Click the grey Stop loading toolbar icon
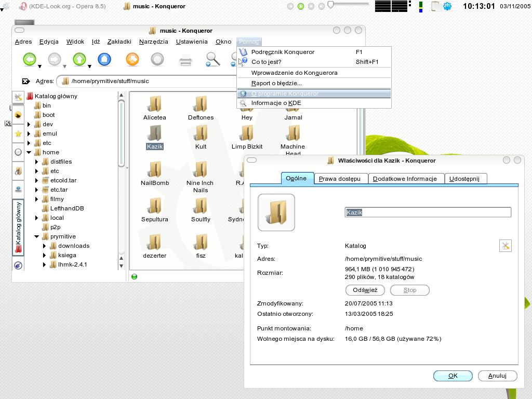 pyautogui.click(x=157, y=59)
